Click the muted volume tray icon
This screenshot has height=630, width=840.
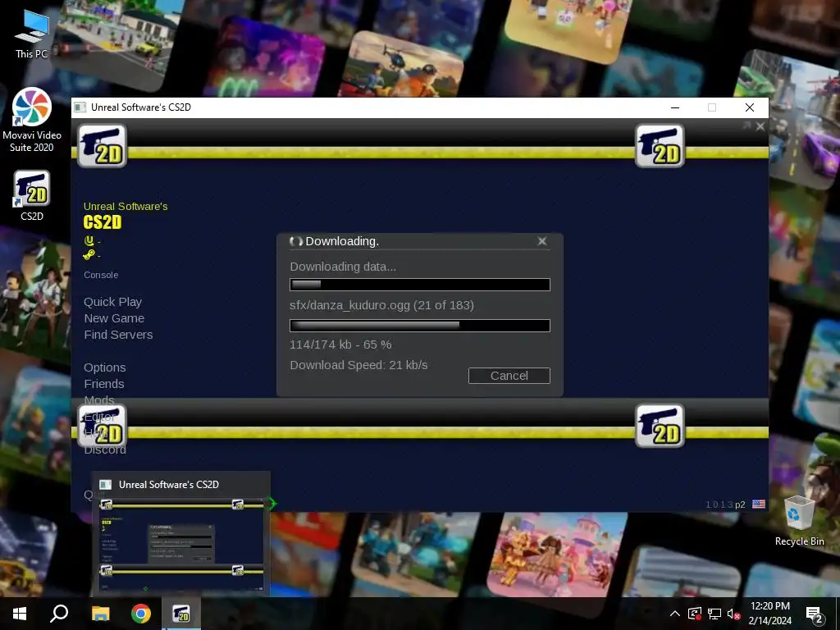coord(733,614)
